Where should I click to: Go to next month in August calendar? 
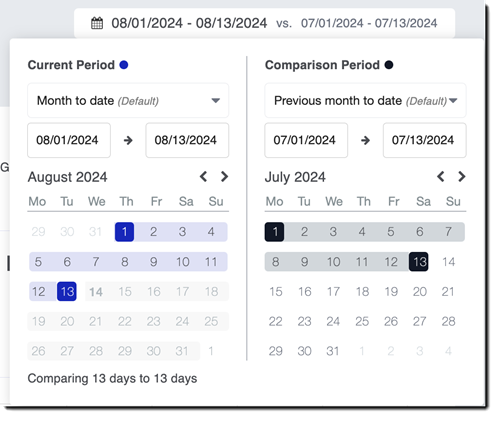click(x=224, y=176)
